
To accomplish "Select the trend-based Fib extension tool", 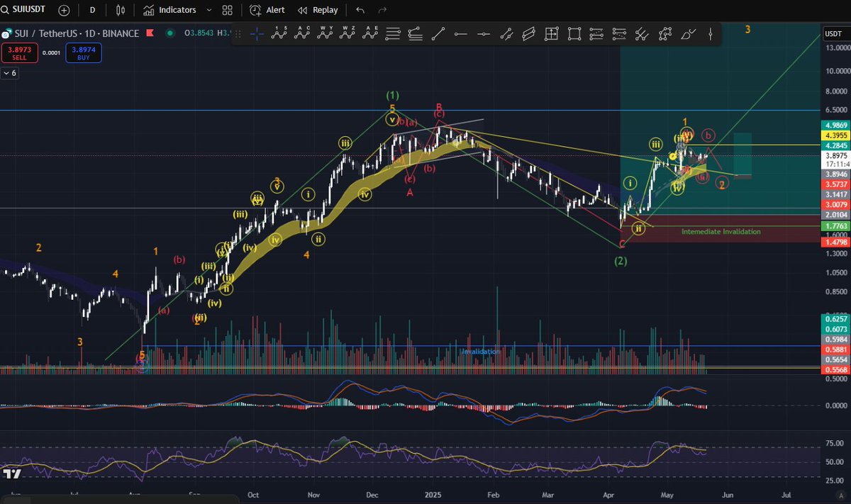I will pyautogui.click(x=416, y=33).
